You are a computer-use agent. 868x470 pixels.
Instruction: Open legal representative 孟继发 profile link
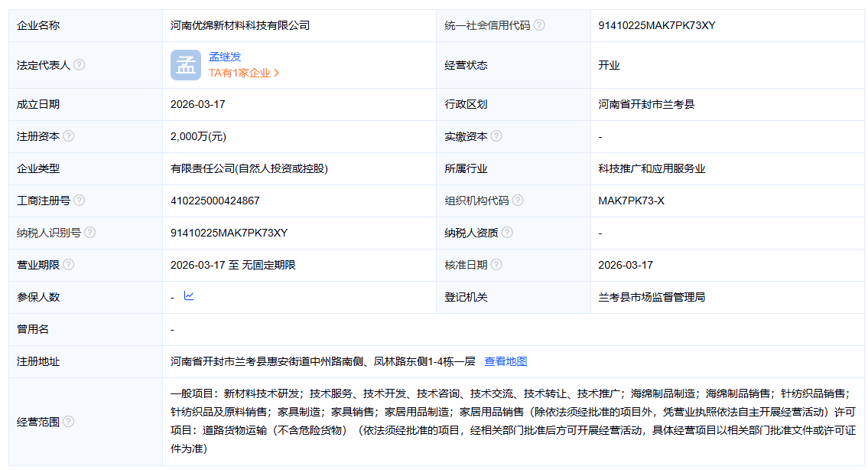point(225,57)
